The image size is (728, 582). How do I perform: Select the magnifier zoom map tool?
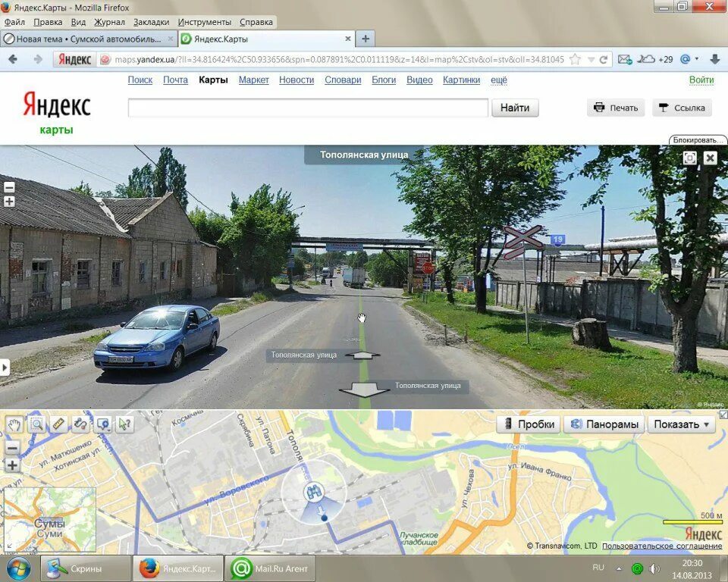36,424
